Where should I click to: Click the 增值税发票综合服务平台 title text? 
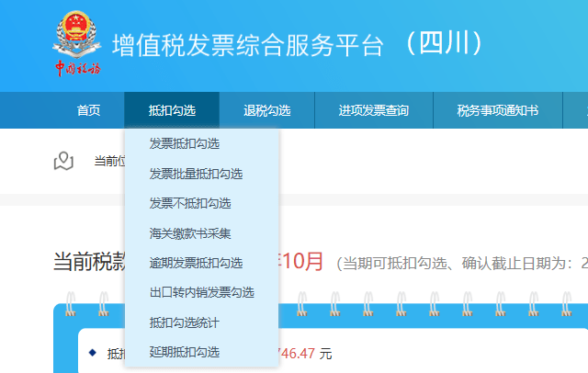pos(248,45)
